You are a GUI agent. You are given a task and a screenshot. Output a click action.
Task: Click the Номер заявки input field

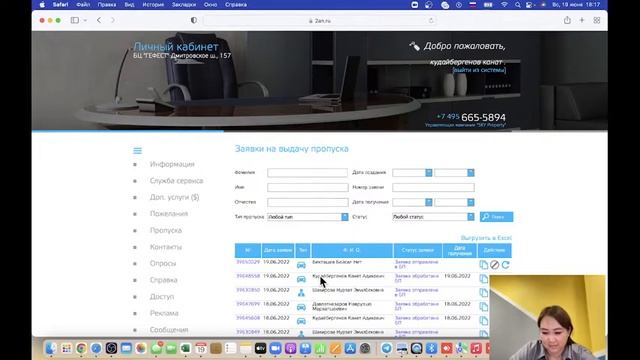coord(433,187)
